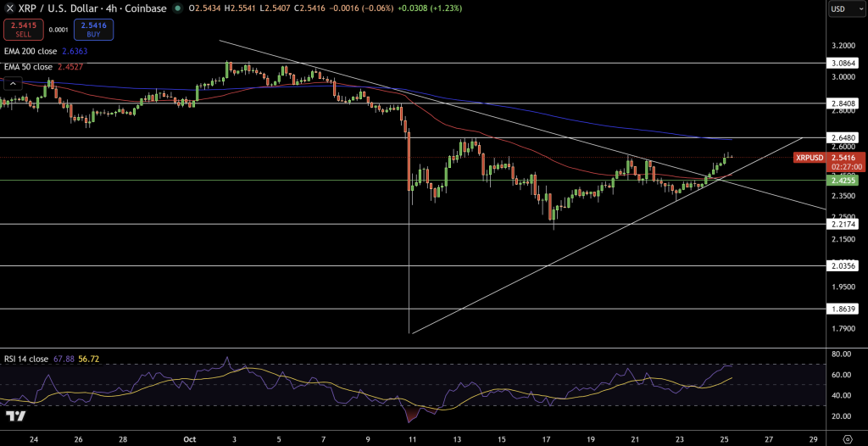Select the RSI 14 close indicator
Screen dimensions: 868x446
point(25,359)
